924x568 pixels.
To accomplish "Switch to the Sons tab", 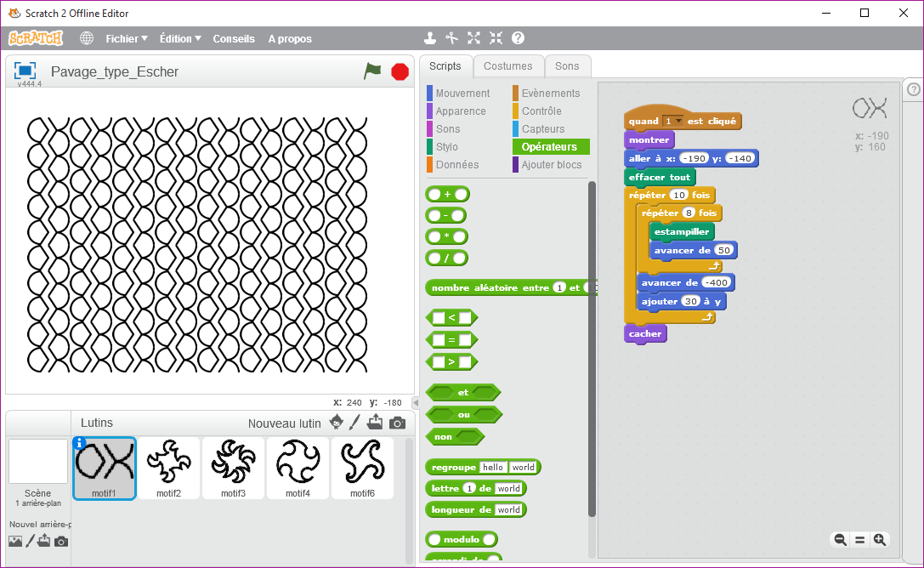I will (567, 66).
